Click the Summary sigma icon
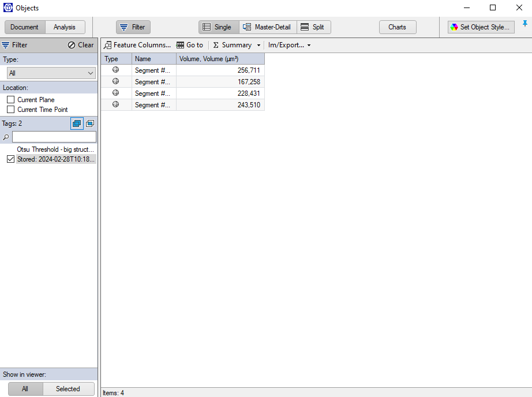Image resolution: width=532 pixels, height=397 pixels. coord(216,44)
